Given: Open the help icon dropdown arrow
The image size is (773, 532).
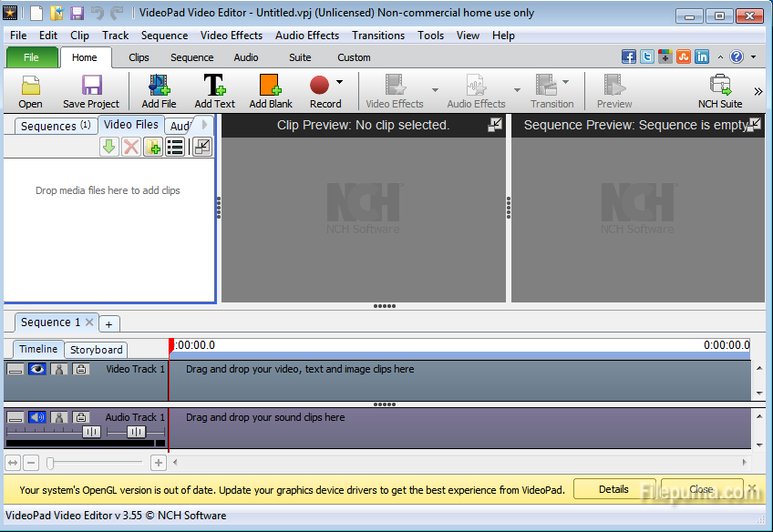Looking at the screenshot, I should 752,56.
